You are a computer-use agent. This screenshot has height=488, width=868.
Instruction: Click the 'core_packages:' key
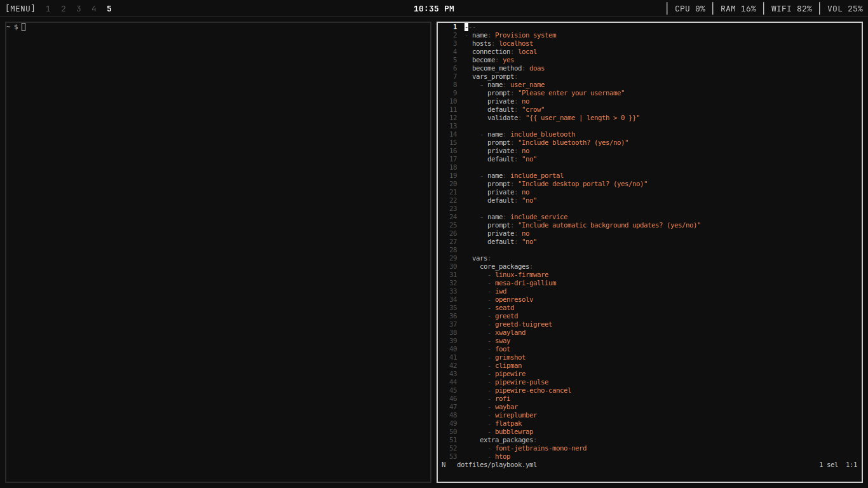pos(506,267)
